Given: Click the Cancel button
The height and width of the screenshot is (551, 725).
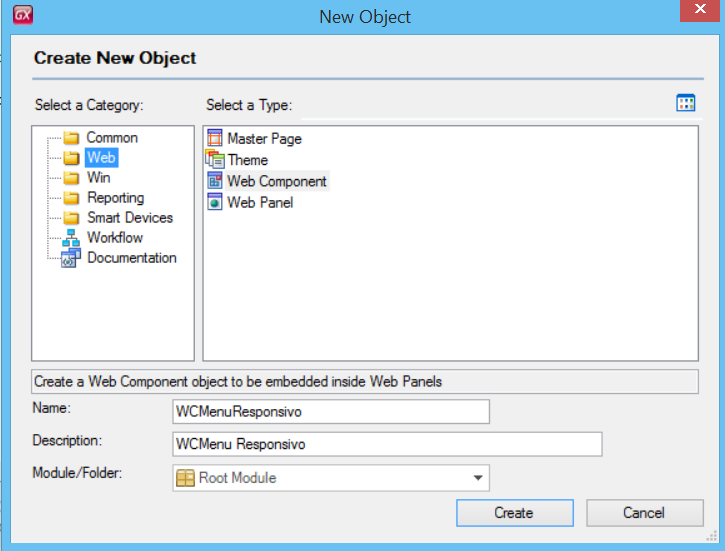Looking at the screenshot, I should pos(645,513).
